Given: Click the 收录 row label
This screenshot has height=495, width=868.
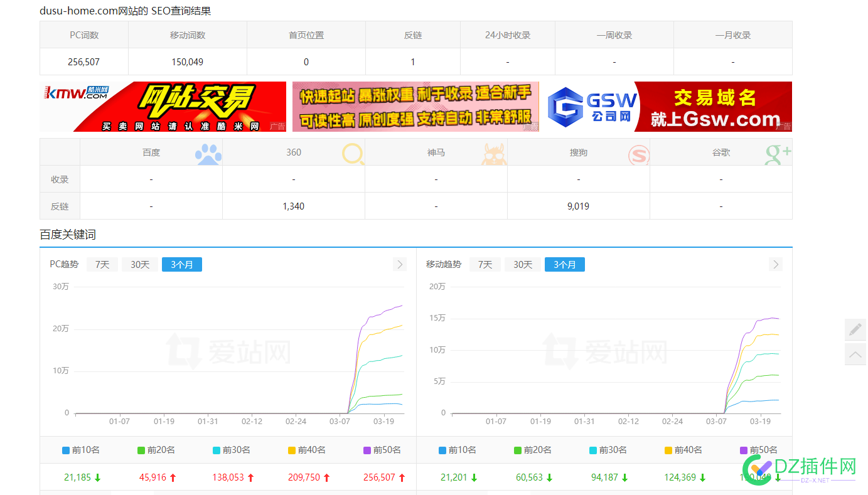Looking at the screenshot, I should [x=60, y=179].
